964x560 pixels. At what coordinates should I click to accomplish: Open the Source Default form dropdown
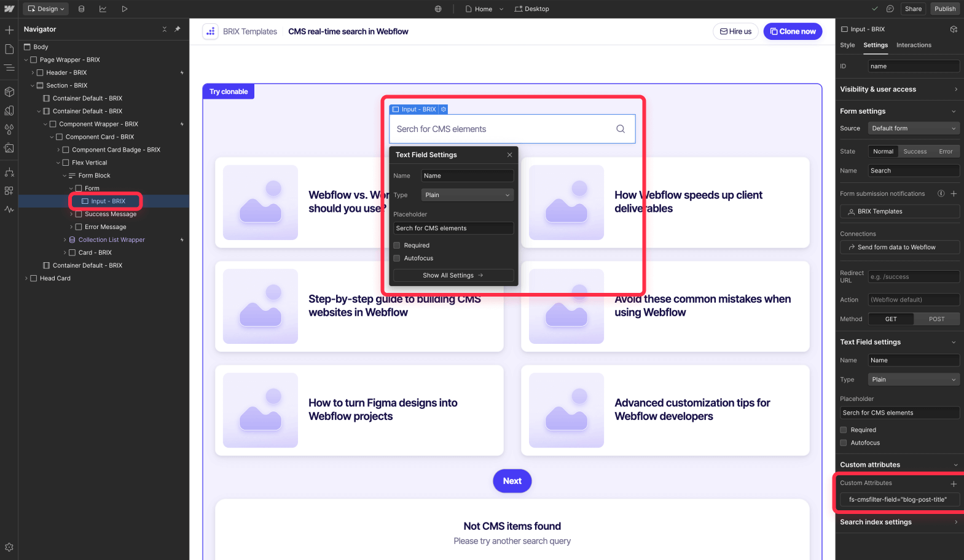coord(914,128)
